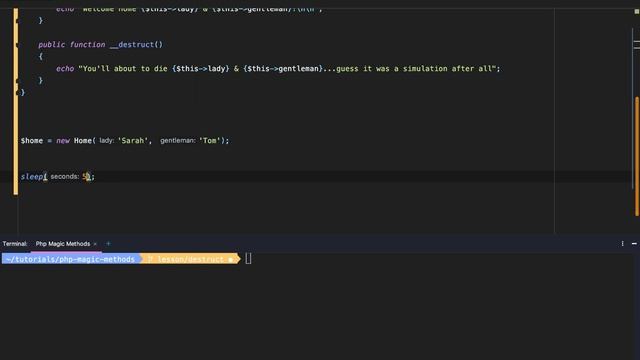Click the Terminal: panel label

[x=15, y=244]
